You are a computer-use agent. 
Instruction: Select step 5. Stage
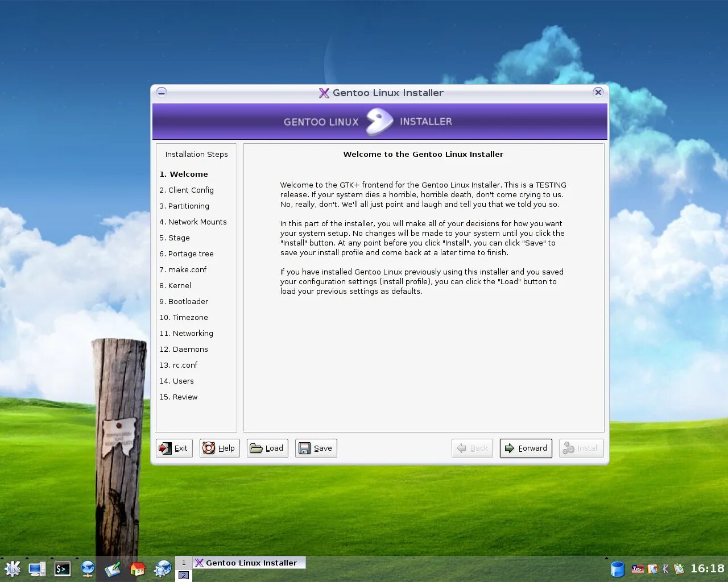point(175,238)
